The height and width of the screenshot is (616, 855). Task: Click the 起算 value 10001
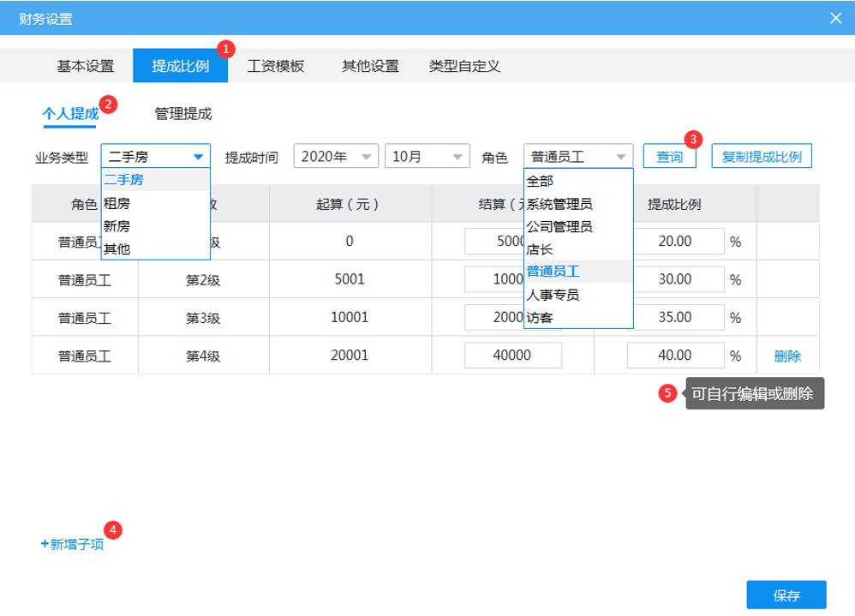pyautogui.click(x=350, y=317)
